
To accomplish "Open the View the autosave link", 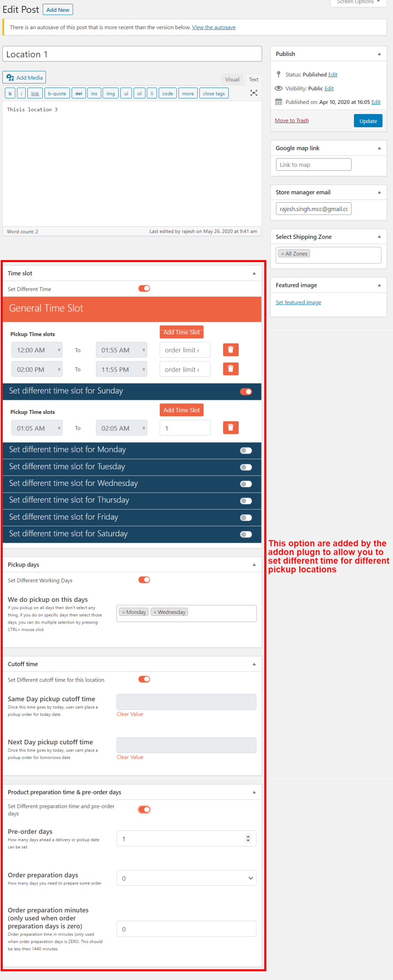I will (214, 27).
